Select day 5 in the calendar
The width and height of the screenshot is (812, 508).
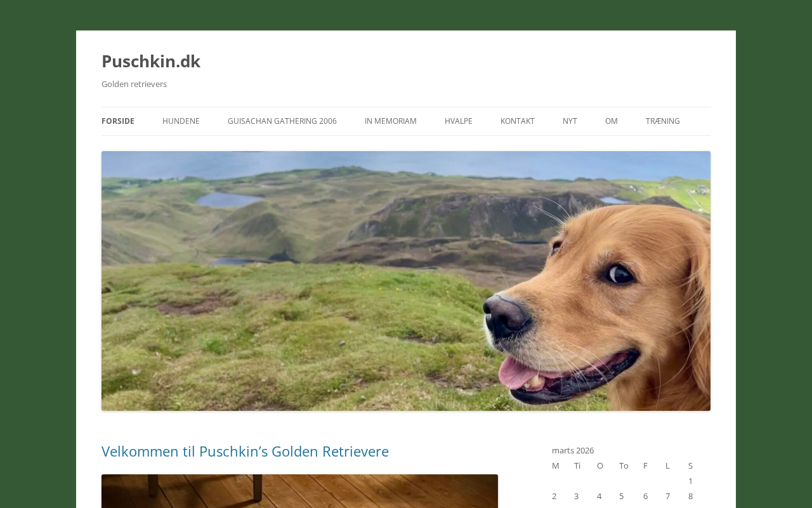click(x=622, y=496)
